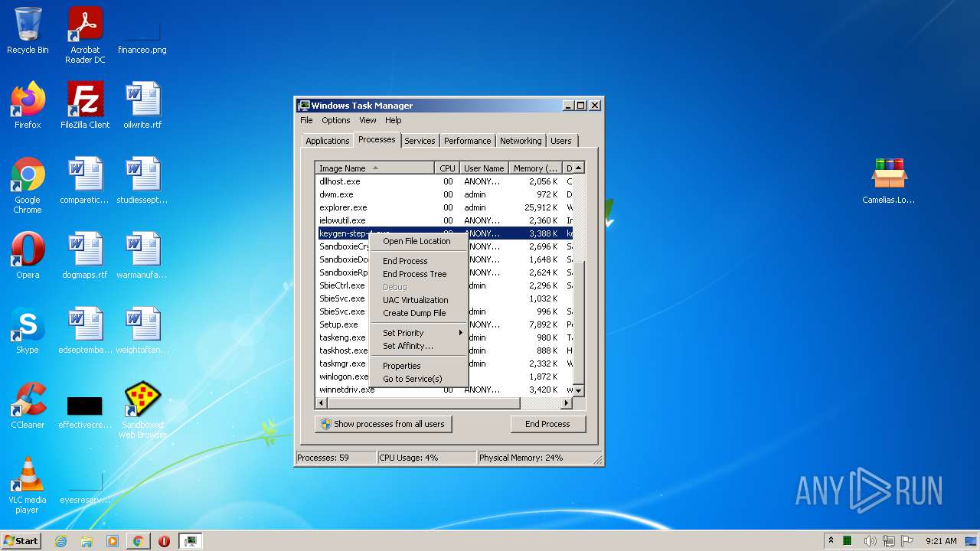Click the Chrome taskbar icon
This screenshot has height=551, width=980.
pos(138,541)
